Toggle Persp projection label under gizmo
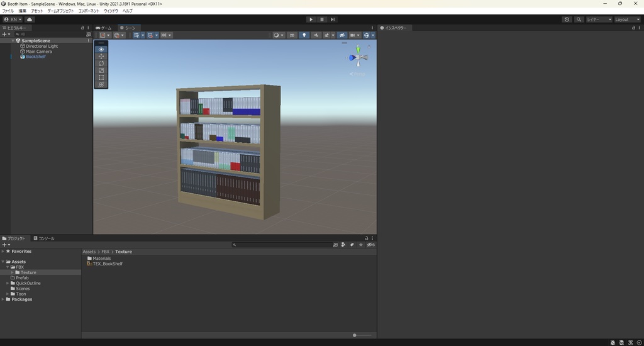644x346 pixels. pyautogui.click(x=357, y=74)
